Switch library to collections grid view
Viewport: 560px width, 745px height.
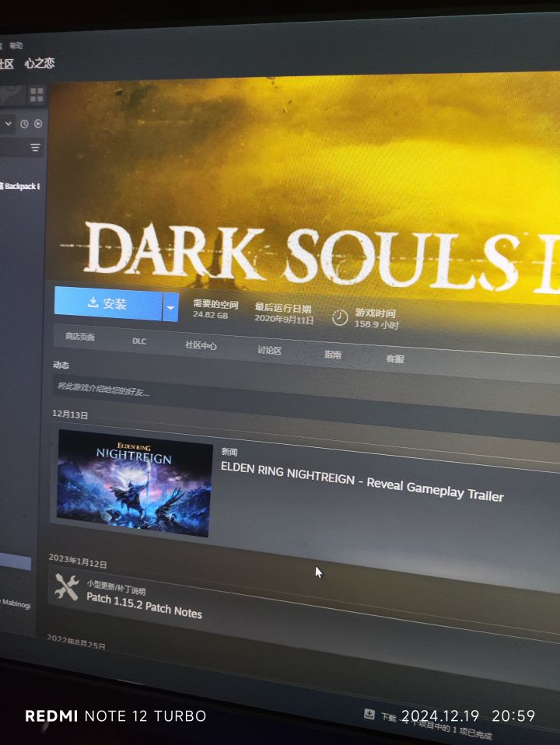[x=37, y=95]
